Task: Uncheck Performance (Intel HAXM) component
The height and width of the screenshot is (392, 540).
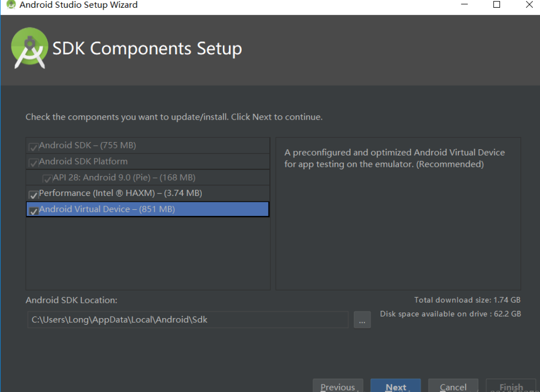Action: pyautogui.click(x=33, y=195)
